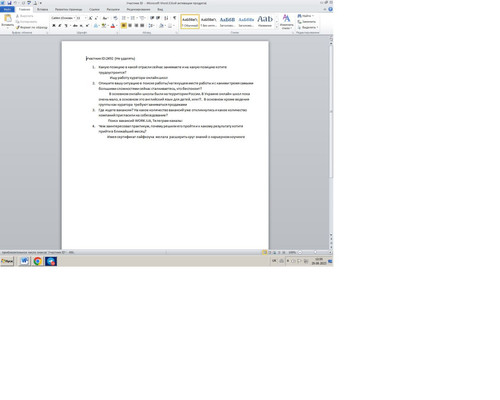This screenshot has width=500, height=400.
Task: Click Заменить in editing group
Action: [307, 22]
